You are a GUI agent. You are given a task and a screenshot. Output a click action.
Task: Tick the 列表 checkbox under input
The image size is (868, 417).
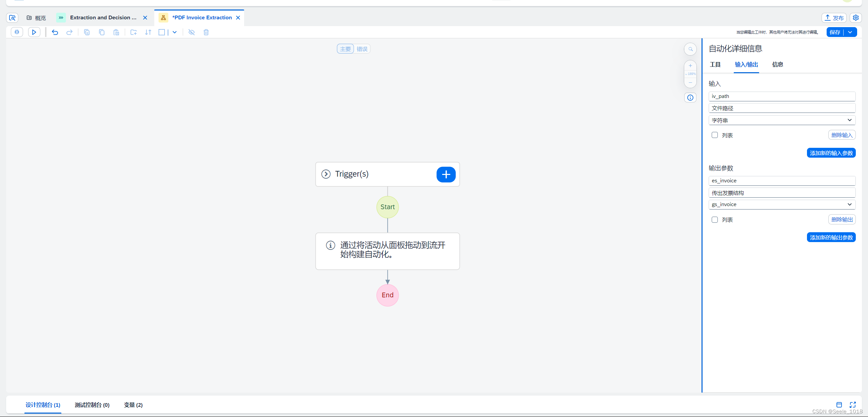point(715,135)
